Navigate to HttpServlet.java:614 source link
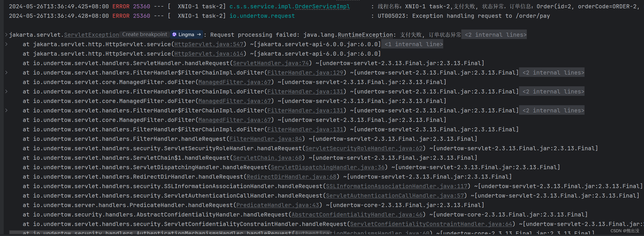Viewport: 644px width, 236px height. (209, 54)
